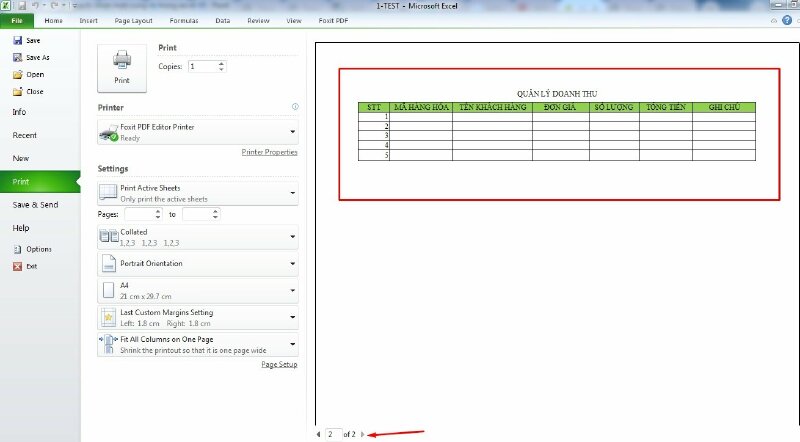Screen dimensions: 800x442
Task: Go to previous preview page arrow
Action: (x=318, y=434)
